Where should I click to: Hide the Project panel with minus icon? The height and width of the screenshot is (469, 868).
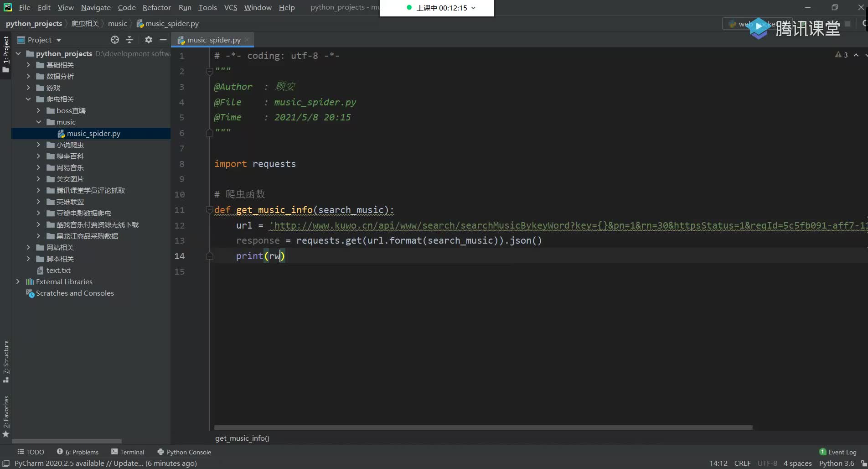coord(163,40)
